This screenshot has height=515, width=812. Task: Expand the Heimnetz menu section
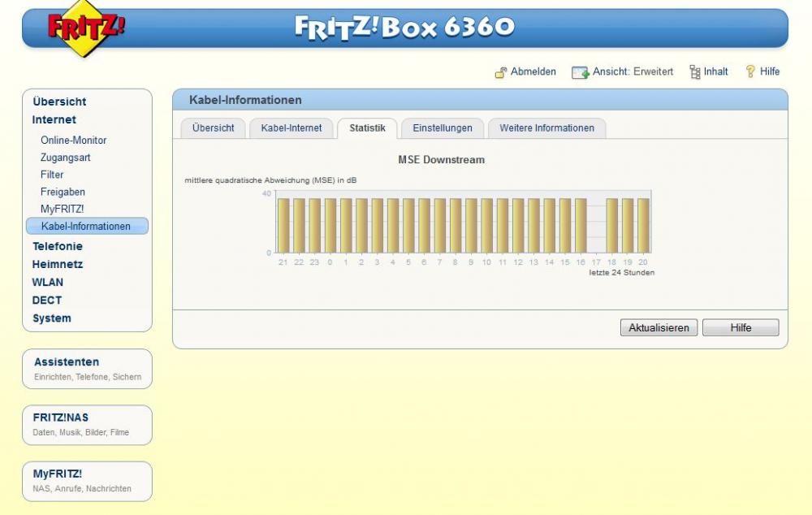57,264
